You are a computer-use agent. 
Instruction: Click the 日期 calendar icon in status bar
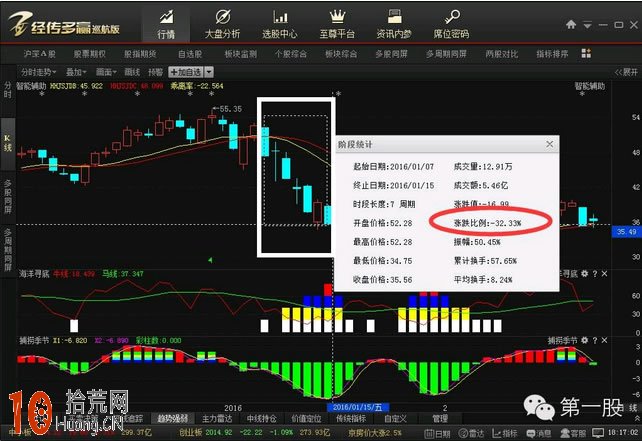[437, 433]
